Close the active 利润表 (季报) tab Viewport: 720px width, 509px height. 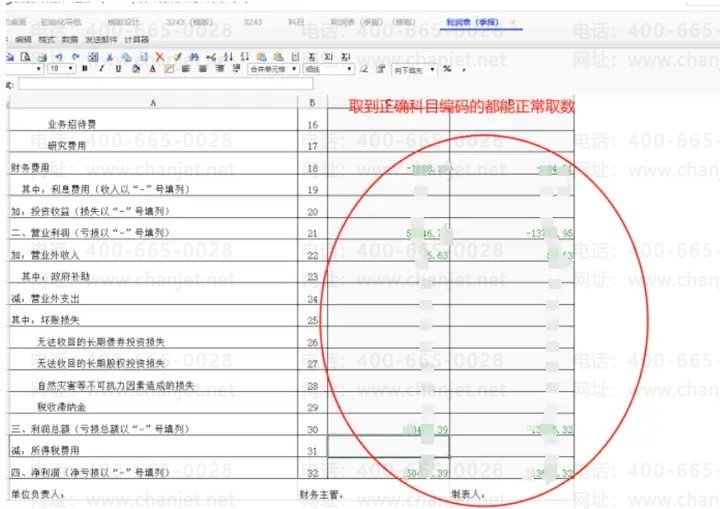[x=513, y=22]
